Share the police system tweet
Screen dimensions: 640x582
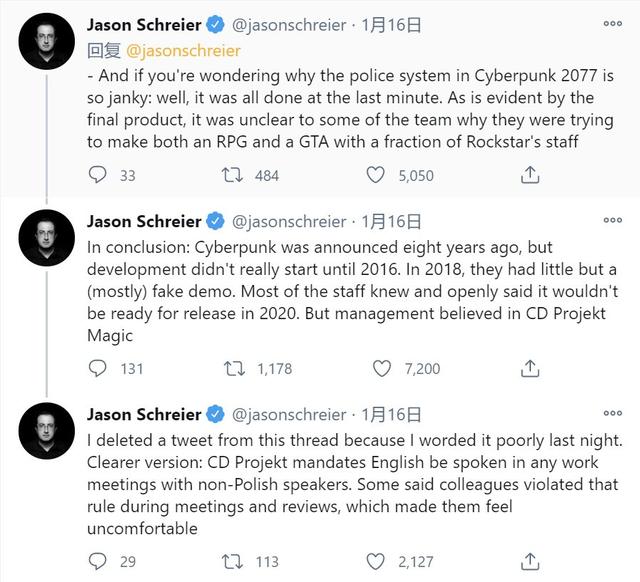point(530,175)
